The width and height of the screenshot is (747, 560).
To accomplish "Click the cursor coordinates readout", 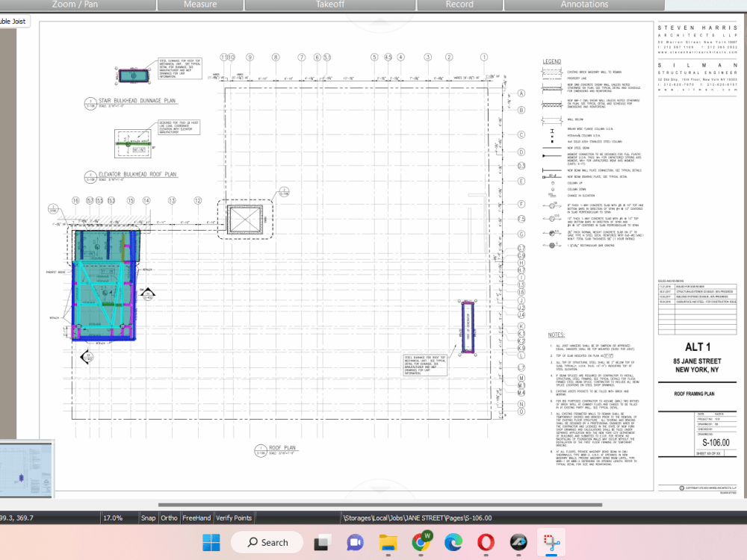I will (17, 517).
